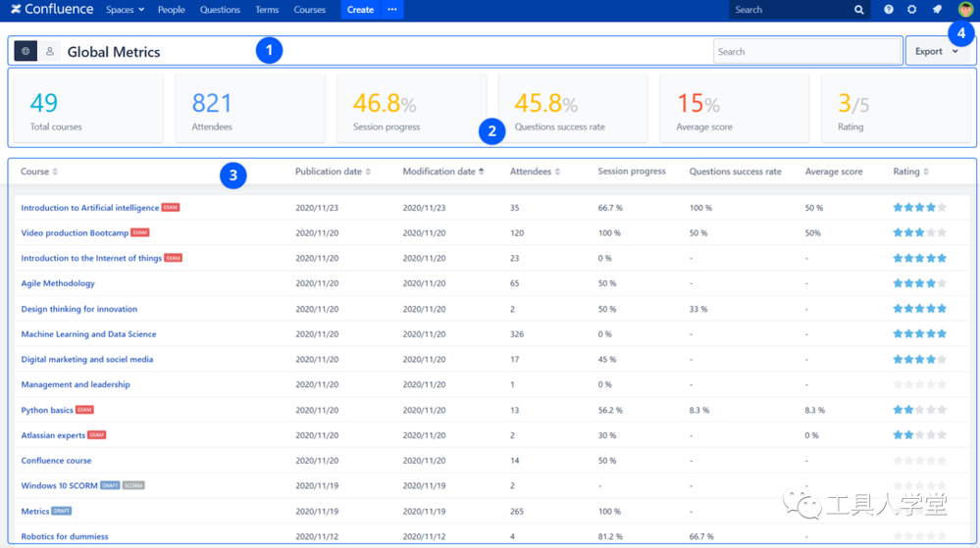Go to the People menu
The width and height of the screenshot is (980, 548).
pos(172,10)
